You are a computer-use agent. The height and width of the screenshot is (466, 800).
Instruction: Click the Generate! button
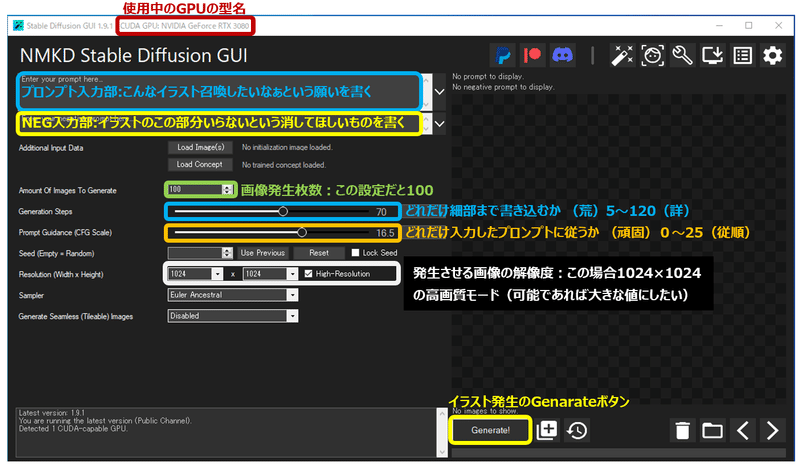pos(490,430)
